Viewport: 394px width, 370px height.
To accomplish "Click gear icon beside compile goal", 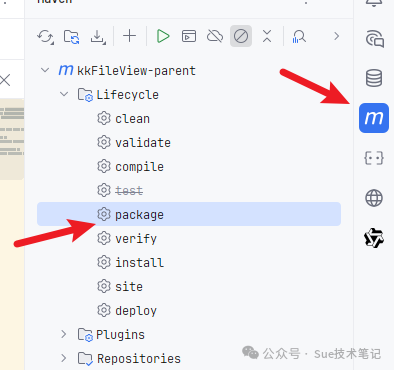I will click(104, 166).
